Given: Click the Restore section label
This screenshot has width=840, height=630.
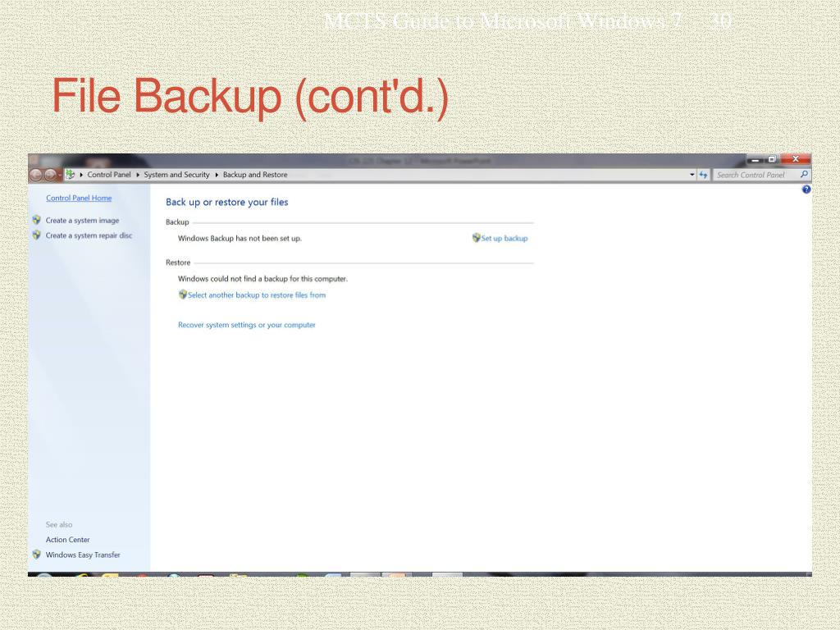Looking at the screenshot, I should pyautogui.click(x=178, y=262).
